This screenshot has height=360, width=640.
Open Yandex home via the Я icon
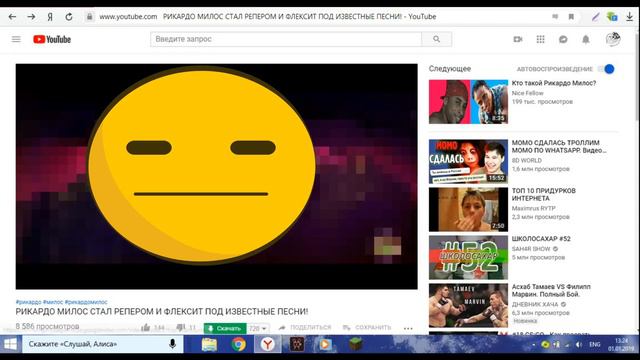pyautogui.click(x=50, y=17)
